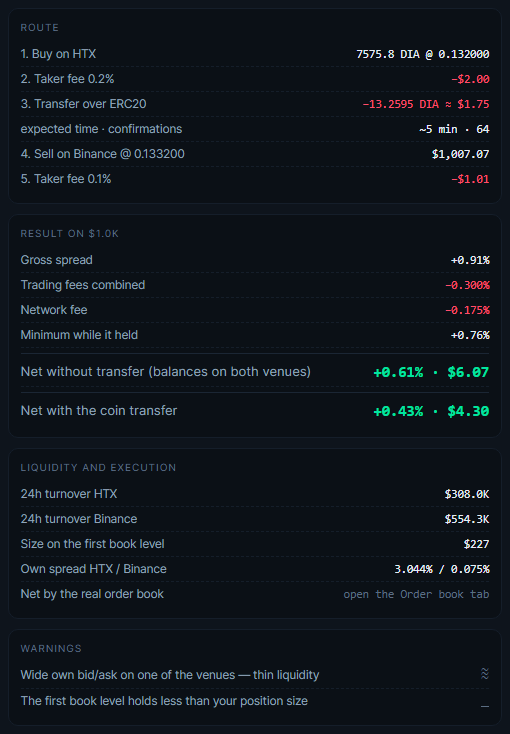510x734 pixels.
Task: Click the '-$1.01' taker fee value
Action: coord(470,179)
